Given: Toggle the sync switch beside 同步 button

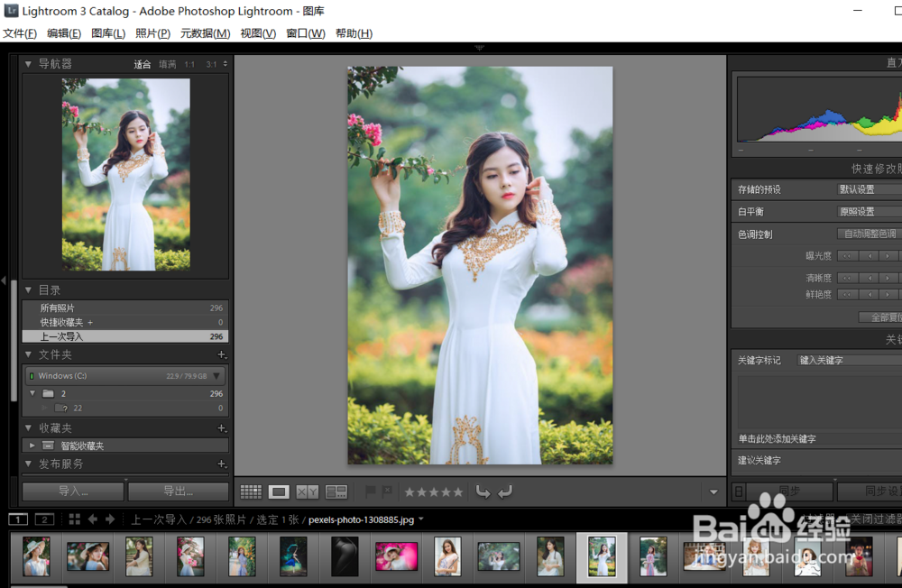Looking at the screenshot, I should point(740,492).
